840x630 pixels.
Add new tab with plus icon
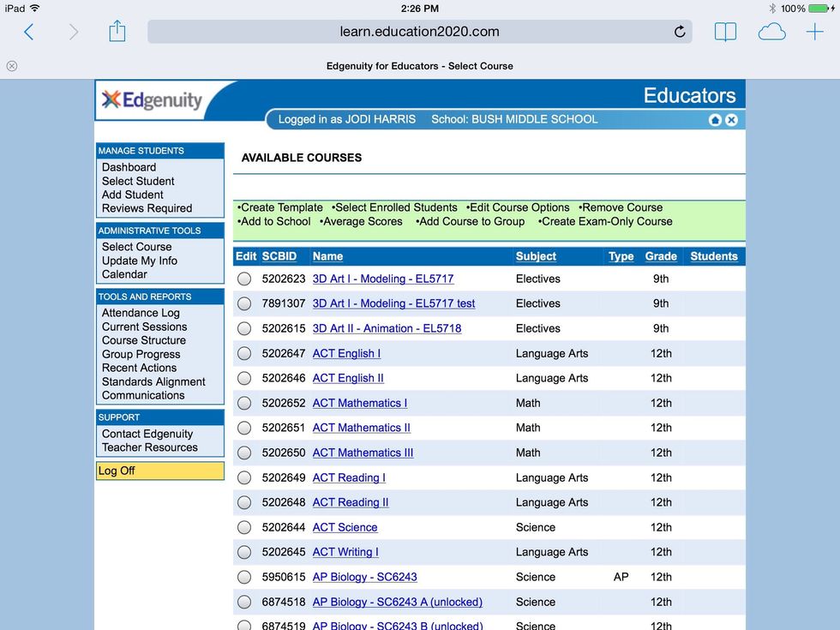pyautogui.click(x=814, y=32)
